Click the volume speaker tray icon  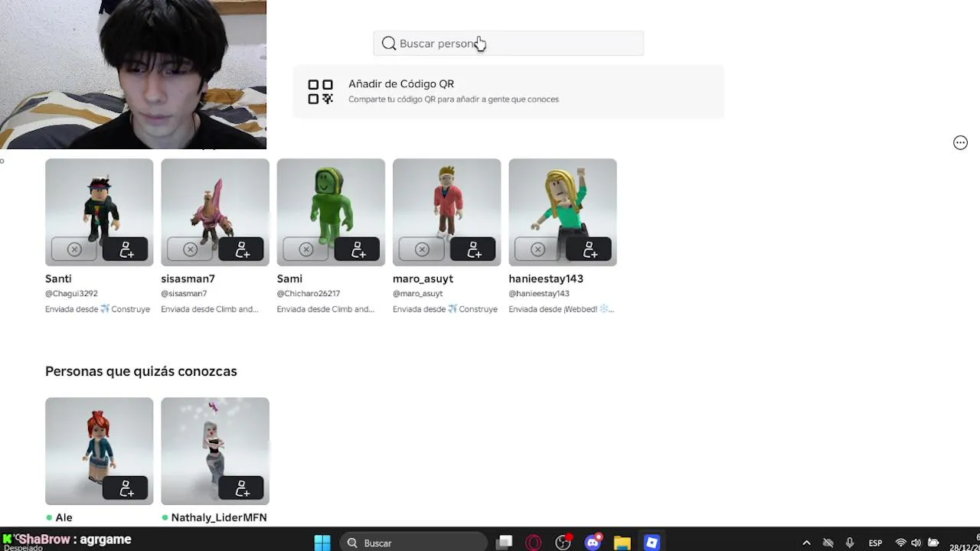point(916,543)
